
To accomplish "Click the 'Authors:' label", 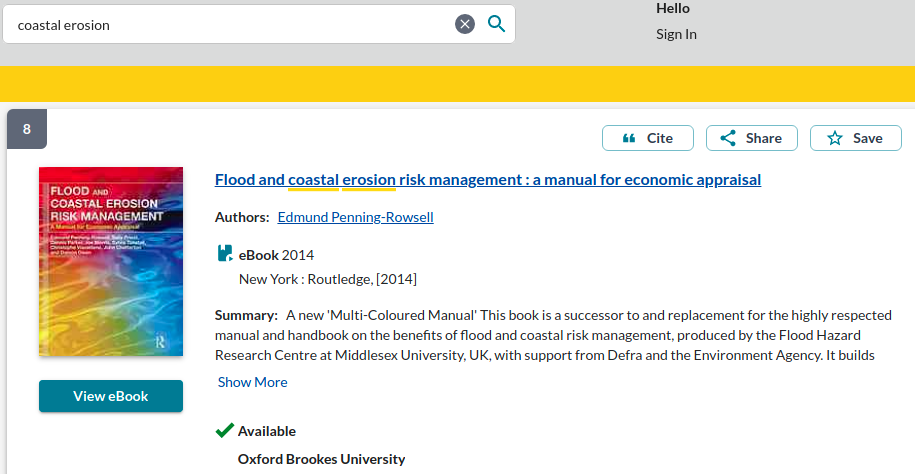I will click(x=242, y=217).
